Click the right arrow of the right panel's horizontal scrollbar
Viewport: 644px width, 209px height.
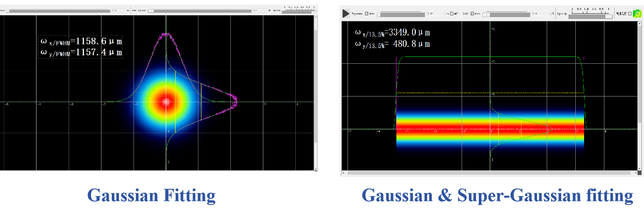636,173
